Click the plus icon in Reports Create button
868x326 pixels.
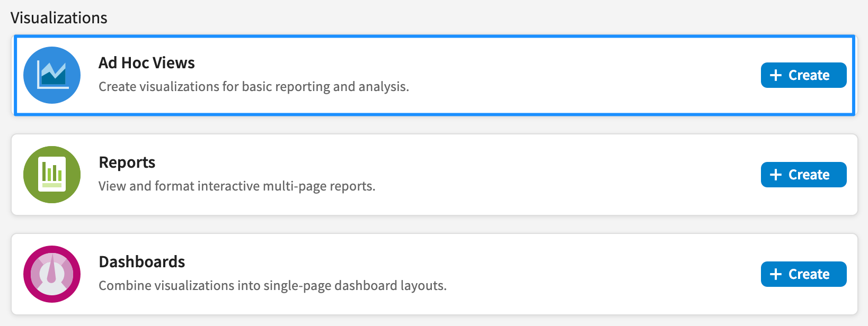click(776, 175)
